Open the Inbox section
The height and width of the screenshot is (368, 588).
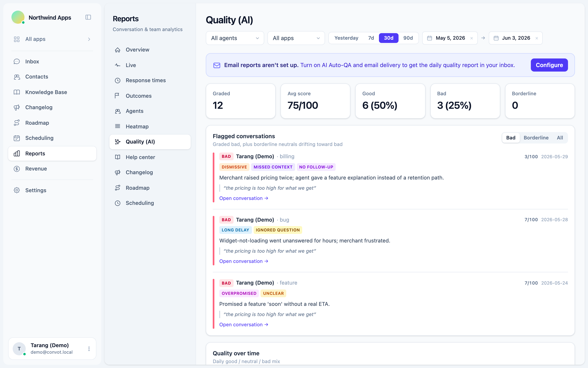coord(52,62)
